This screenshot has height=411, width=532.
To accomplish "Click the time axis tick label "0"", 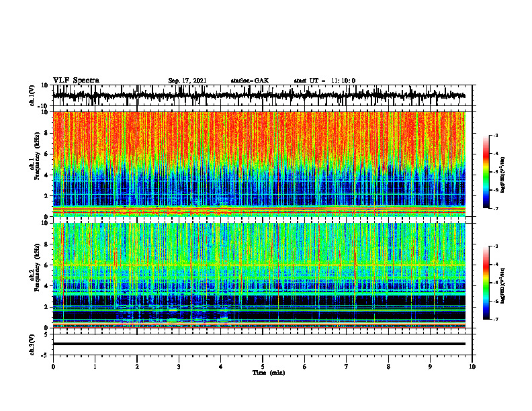I will [x=53, y=367].
